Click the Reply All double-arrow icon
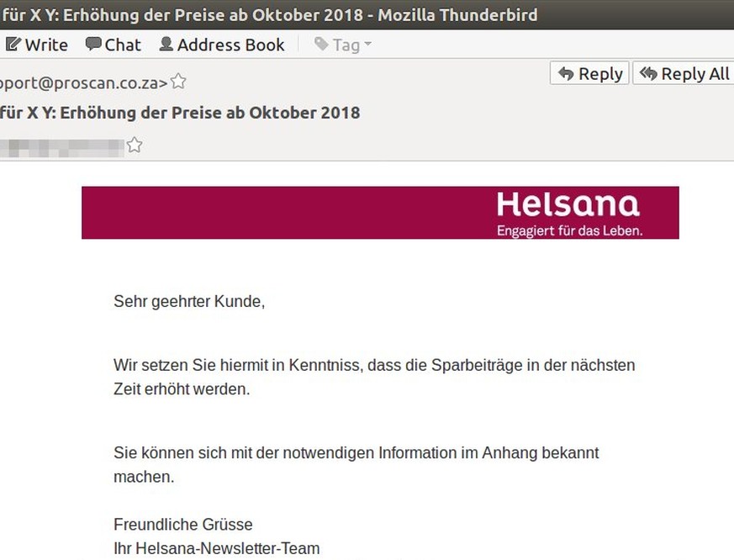734x560 pixels. click(x=647, y=74)
